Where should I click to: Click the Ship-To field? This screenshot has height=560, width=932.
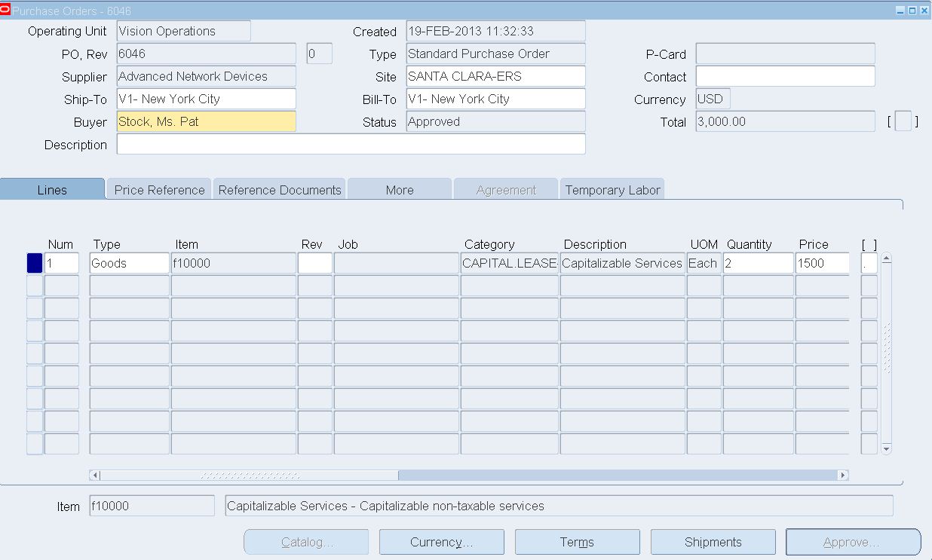207,99
